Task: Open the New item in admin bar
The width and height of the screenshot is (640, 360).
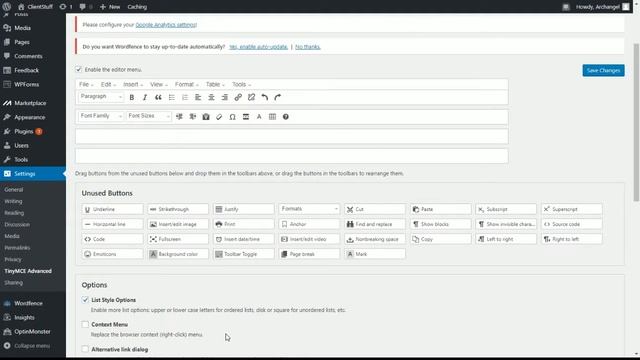Action: (110, 7)
